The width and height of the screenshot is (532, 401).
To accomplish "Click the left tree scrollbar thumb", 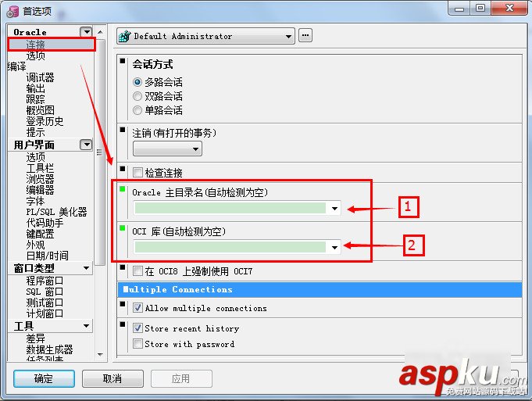I will click(100, 152).
